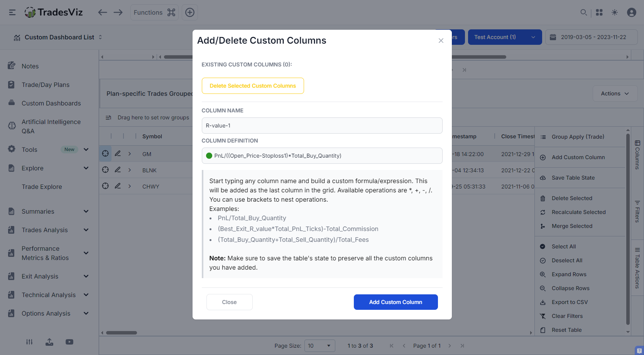The image size is (644, 355).
Task: Expand the CHWY row chevron
Action: click(x=130, y=186)
